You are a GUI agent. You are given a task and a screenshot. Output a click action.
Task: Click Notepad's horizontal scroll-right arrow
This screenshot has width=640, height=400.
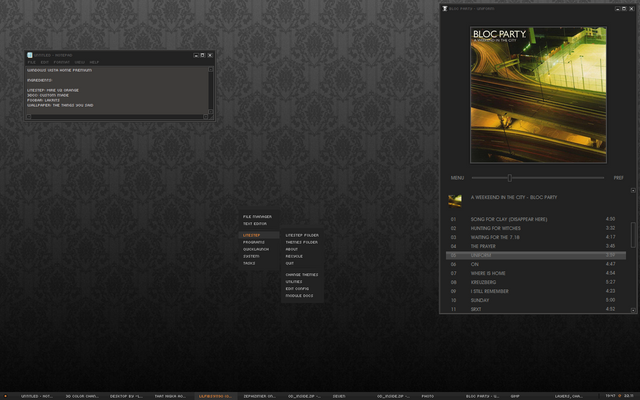(x=205, y=117)
